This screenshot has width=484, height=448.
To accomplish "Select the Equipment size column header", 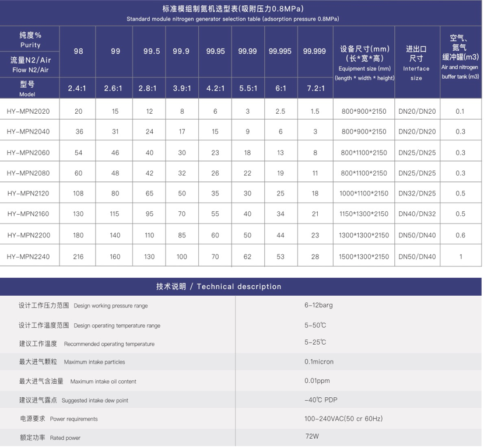I will coord(364,63).
